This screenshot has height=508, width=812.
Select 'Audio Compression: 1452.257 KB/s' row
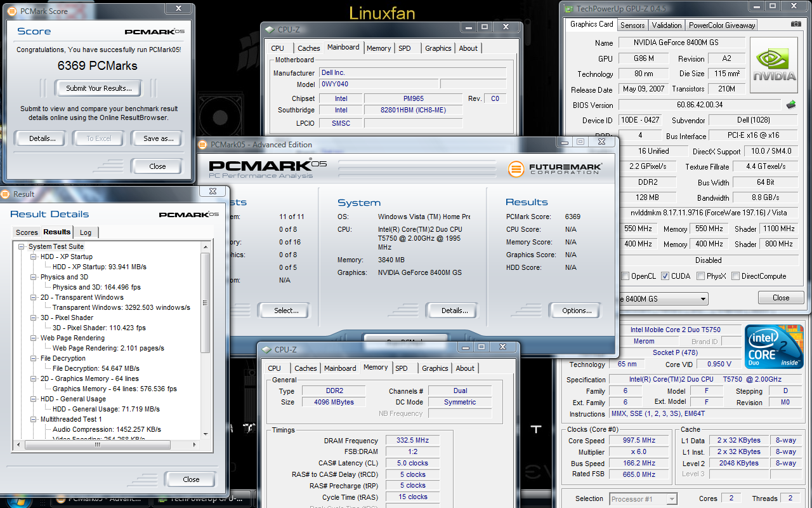(107, 429)
